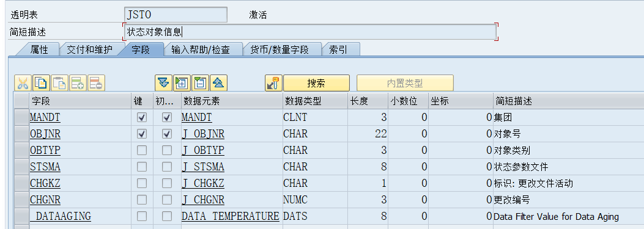This screenshot has height=229, width=644.
Task: Click DATS data type cell
Action: (314, 216)
